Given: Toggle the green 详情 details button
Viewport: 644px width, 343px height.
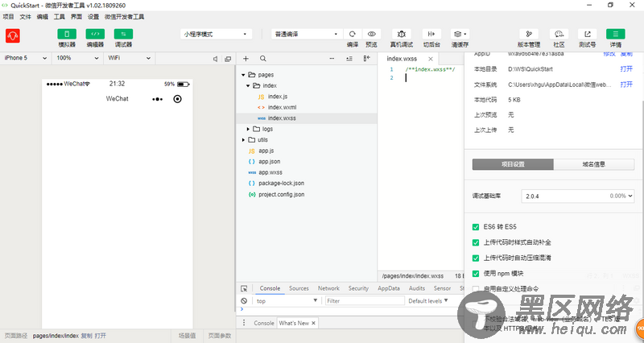Looking at the screenshot, I should click(x=616, y=34).
